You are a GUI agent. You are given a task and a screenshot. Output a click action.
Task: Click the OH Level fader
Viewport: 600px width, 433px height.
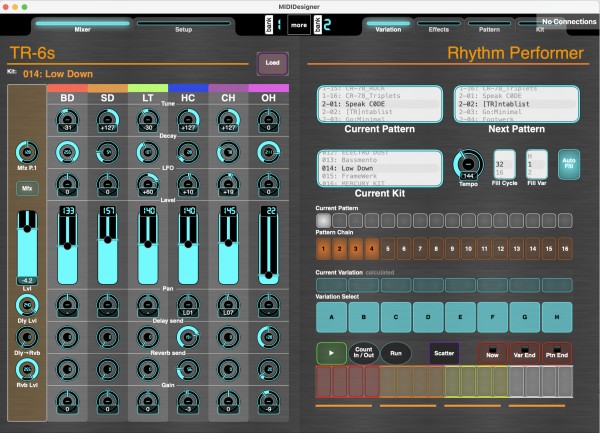point(269,245)
